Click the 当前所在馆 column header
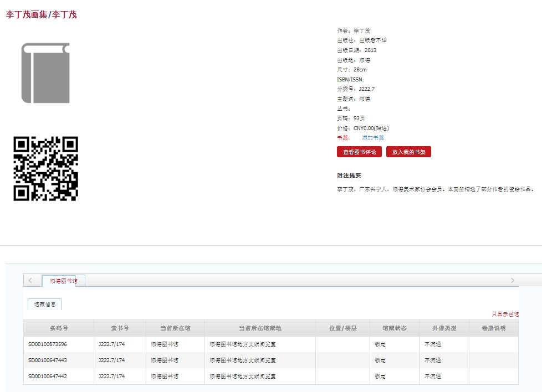The image size is (542, 392). tap(175, 328)
